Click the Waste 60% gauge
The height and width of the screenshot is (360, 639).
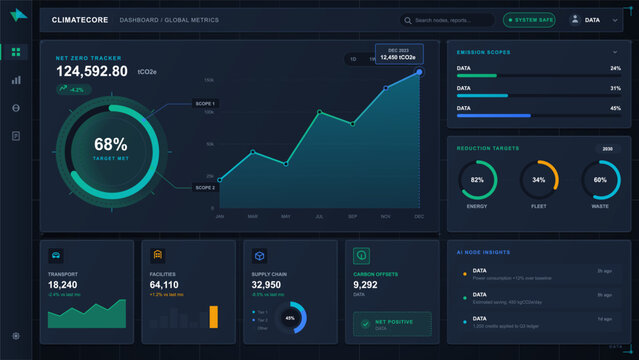pos(600,180)
